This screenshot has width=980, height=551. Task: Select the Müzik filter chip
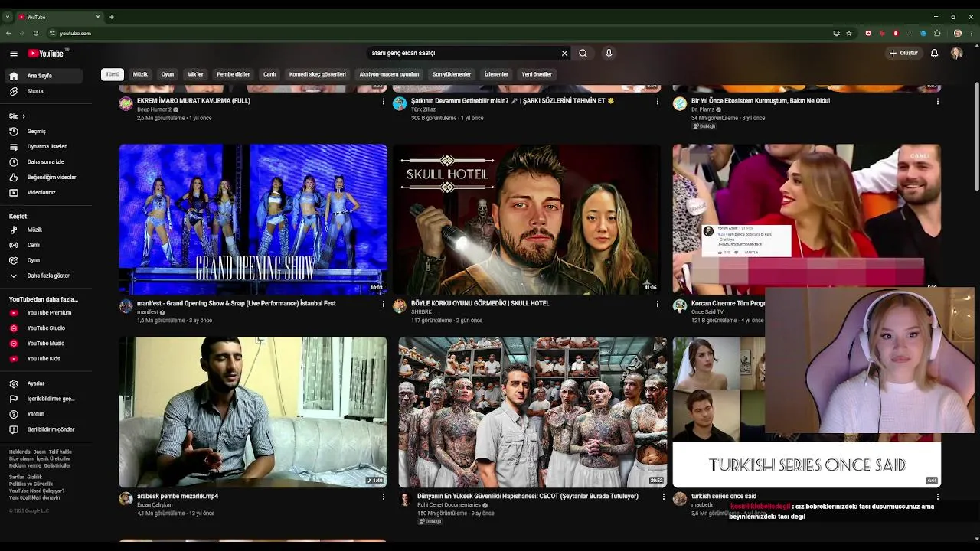pyautogui.click(x=140, y=74)
